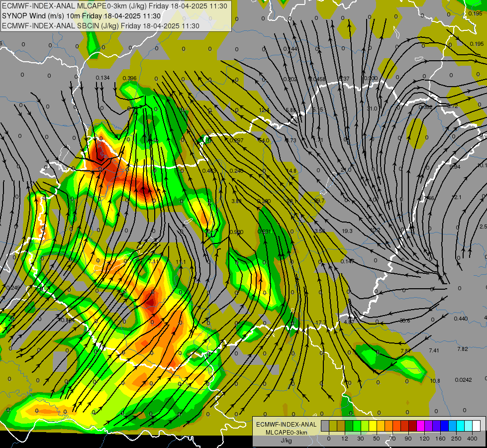Select the map value 7.87
Image resolution: width=487 pixels, height=448 pixels.
(405, 351)
